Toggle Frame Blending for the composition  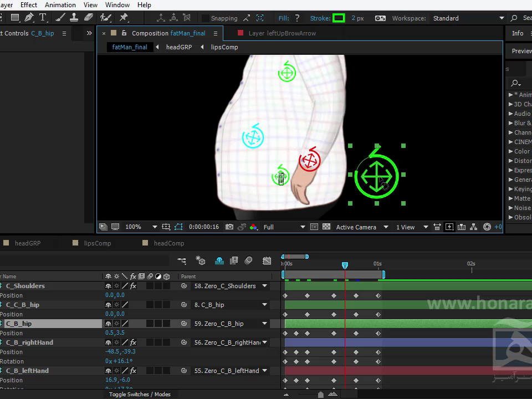(x=234, y=260)
